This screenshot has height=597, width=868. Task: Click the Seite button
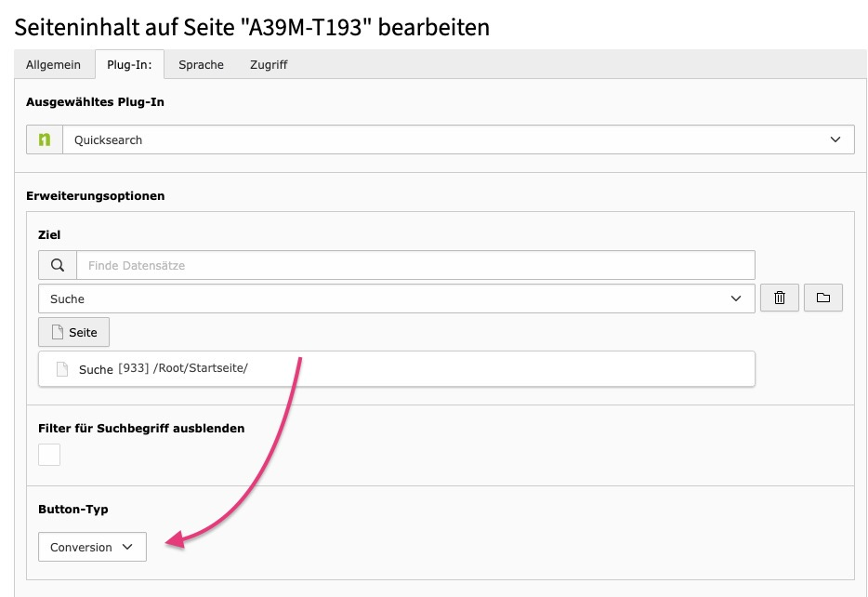[74, 332]
